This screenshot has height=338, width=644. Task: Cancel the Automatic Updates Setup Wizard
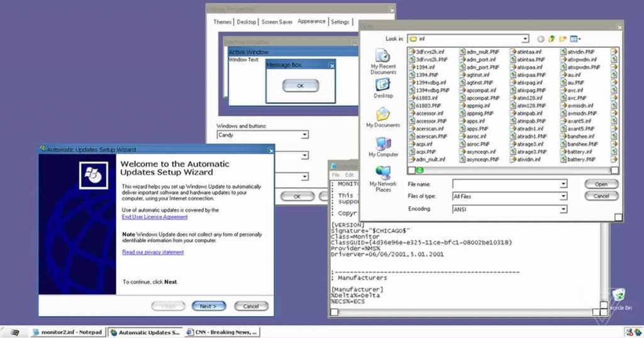pyautogui.click(x=251, y=306)
